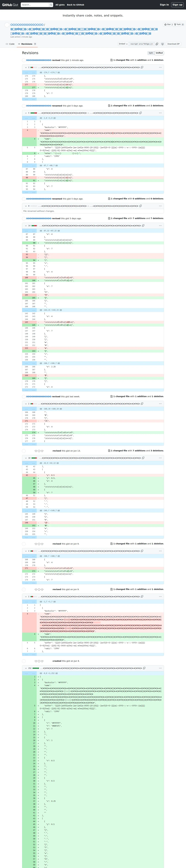Copy file path in revision from 1 minute ago
Viewport: 186px width, 868px height.
coord(142,67)
